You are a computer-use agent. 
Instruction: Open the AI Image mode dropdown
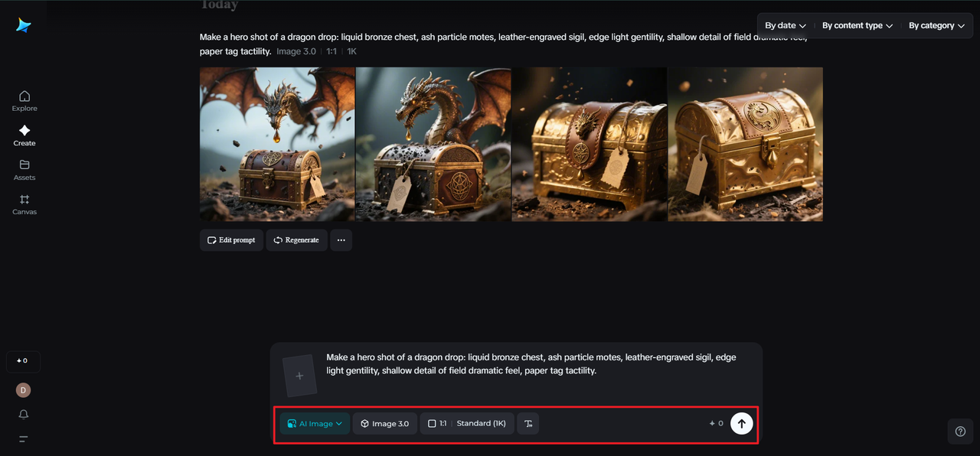tap(315, 423)
